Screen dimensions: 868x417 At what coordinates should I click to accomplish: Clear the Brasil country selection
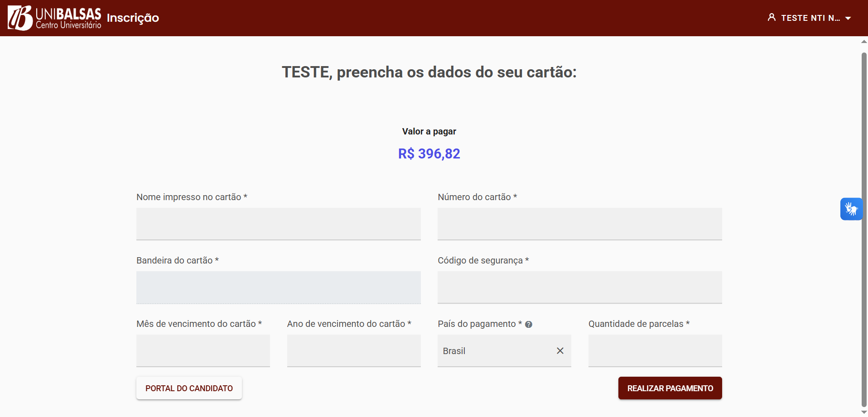(560, 351)
